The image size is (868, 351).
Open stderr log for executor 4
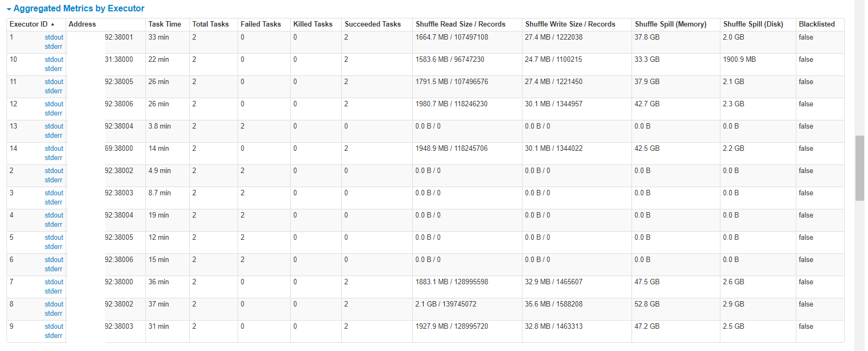(x=53, y=225)
